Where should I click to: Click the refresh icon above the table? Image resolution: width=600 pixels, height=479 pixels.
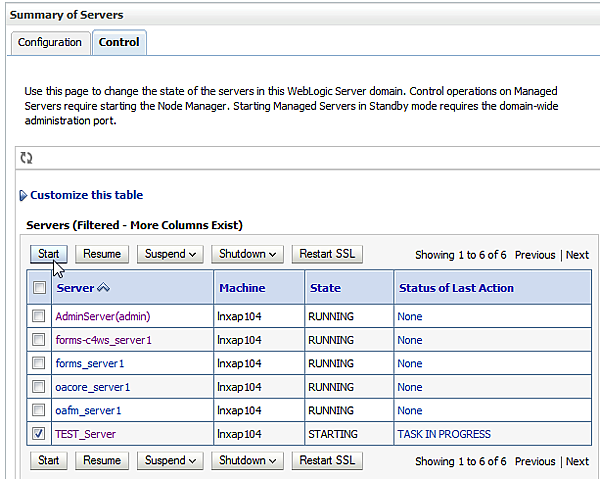pos(27,158)
